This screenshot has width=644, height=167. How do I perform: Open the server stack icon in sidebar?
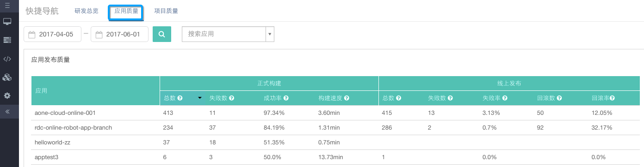[7, 40]
